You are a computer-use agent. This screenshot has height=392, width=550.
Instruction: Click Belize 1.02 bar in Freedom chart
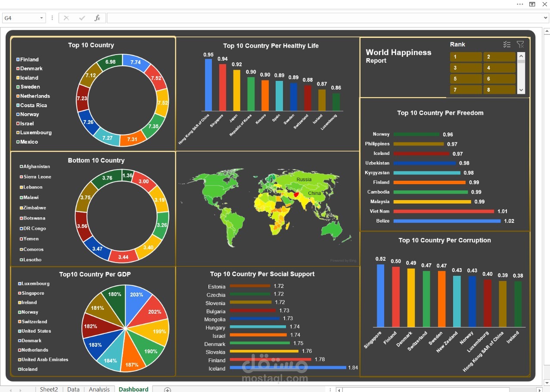pyautogui.click(x=447, y=221)
